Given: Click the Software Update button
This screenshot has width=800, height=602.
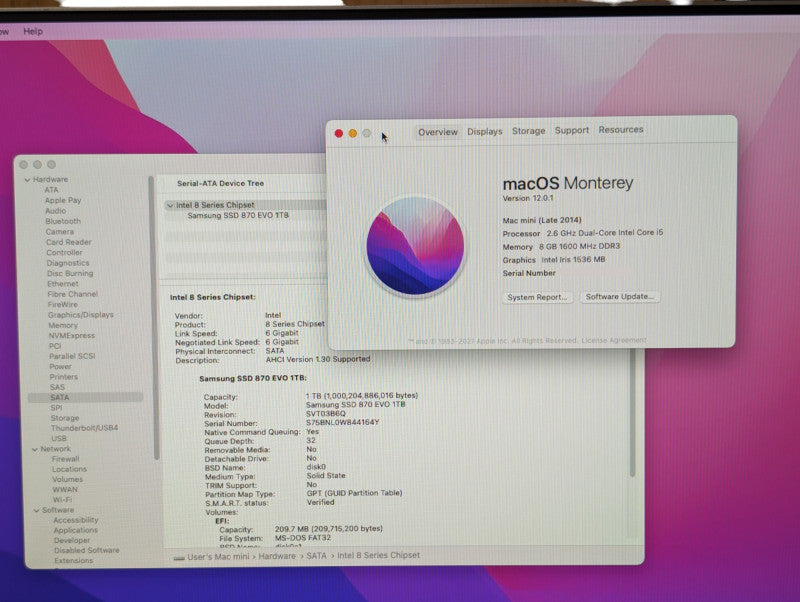Looking at the screenshot, I should (x=619, y=296).
